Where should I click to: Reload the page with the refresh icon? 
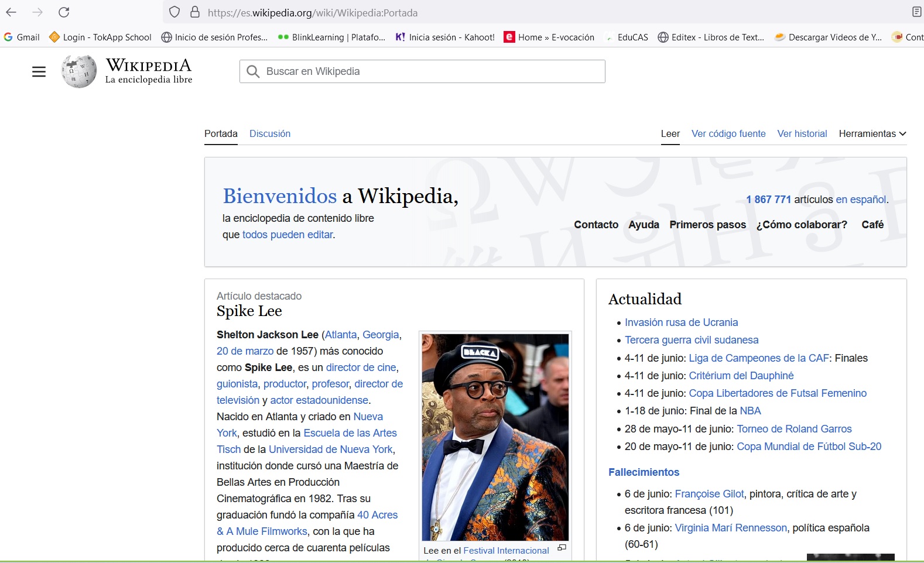tap(64, 12)
